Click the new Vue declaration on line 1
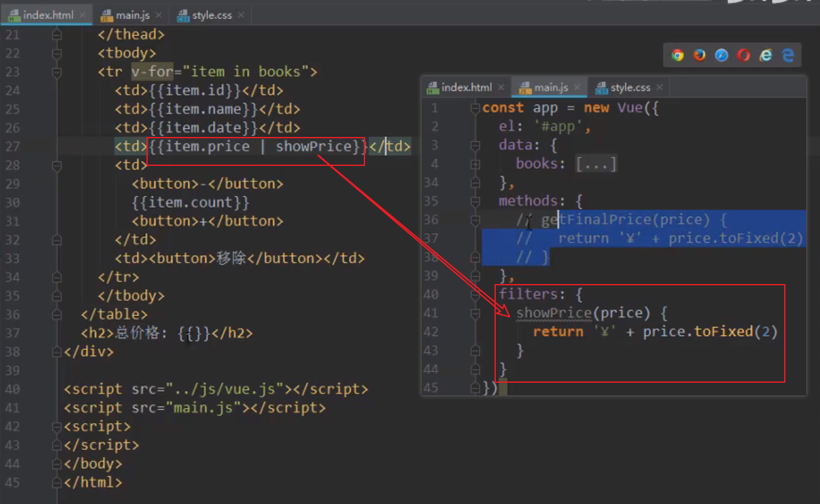Screen dimensions: 820x504 pos(621,108)
